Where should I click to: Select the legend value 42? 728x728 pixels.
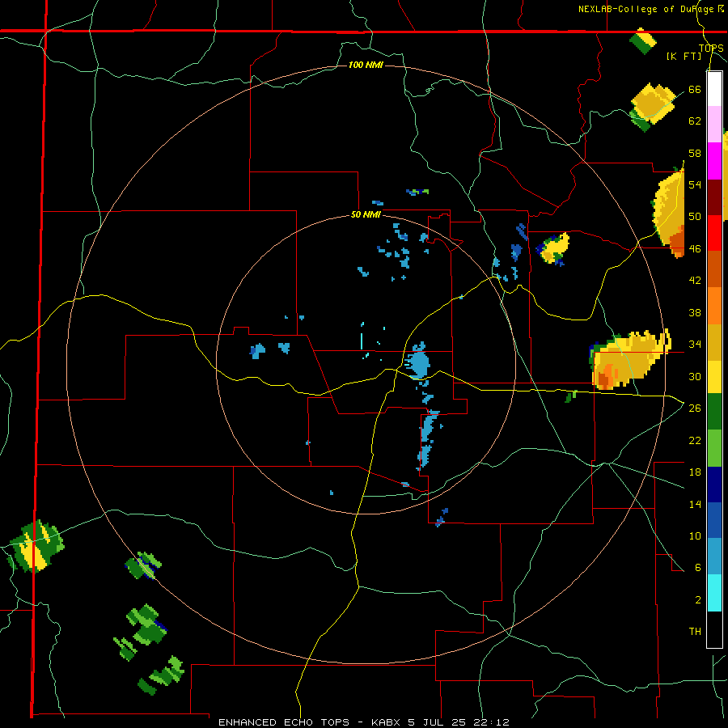click(x=695, y=281)
